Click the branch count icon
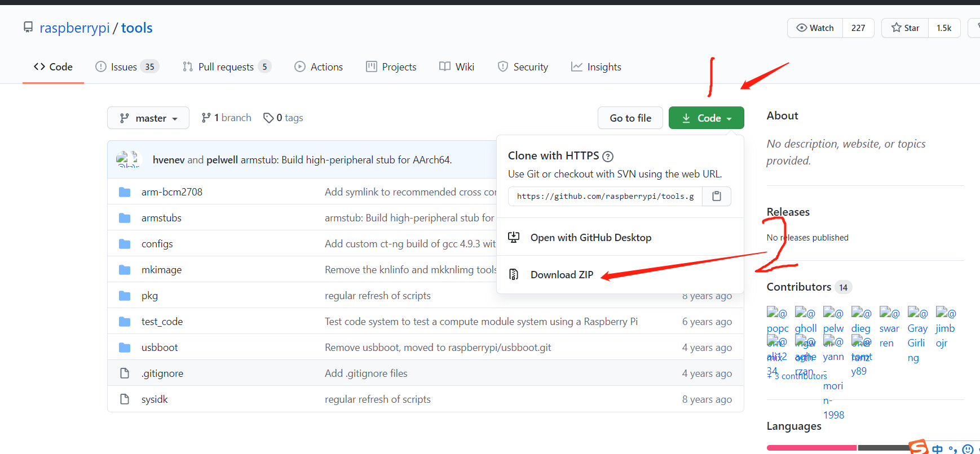The width and height of the screenshot is (980, 454). point(206,118)
